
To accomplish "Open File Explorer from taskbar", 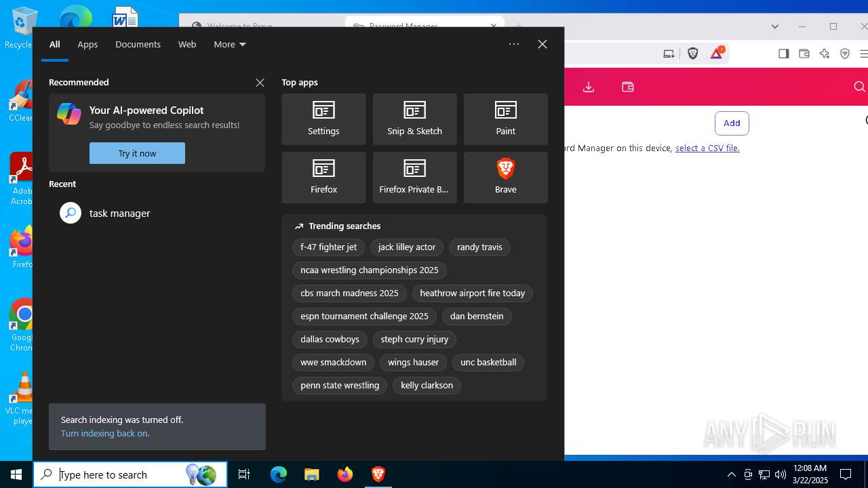I will point(311,474).
